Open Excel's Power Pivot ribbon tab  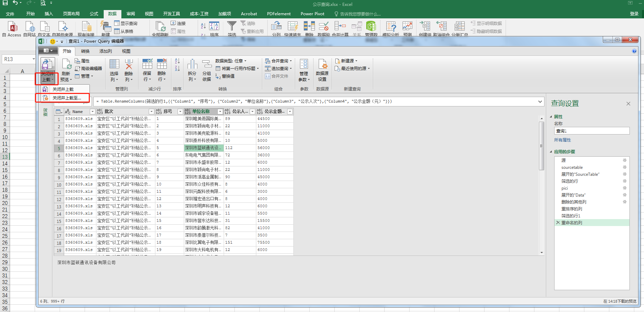[x=312, y=14]
